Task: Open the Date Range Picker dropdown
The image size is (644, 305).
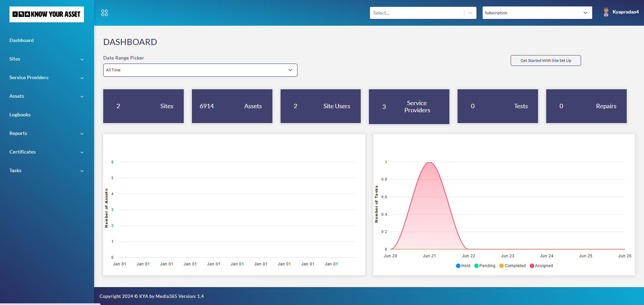Action: tap(200, 70)
